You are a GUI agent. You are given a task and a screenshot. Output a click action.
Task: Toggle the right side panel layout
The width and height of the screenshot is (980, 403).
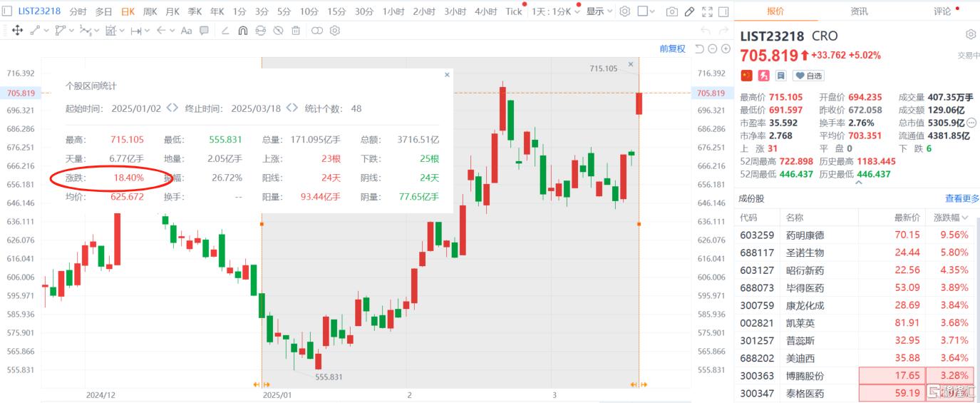[x=723, y=11]
